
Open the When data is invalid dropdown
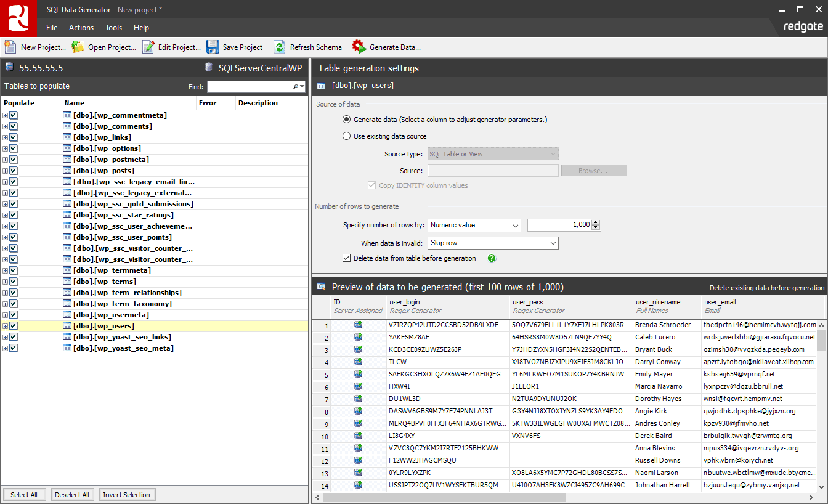pos(552,243)
